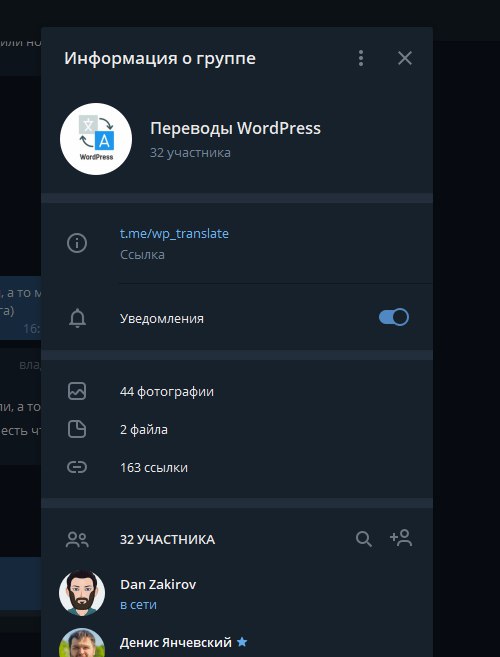Click the group members people icon
Image resolution: width=500 pixels, height=657 pixels.
coord(77,540)
